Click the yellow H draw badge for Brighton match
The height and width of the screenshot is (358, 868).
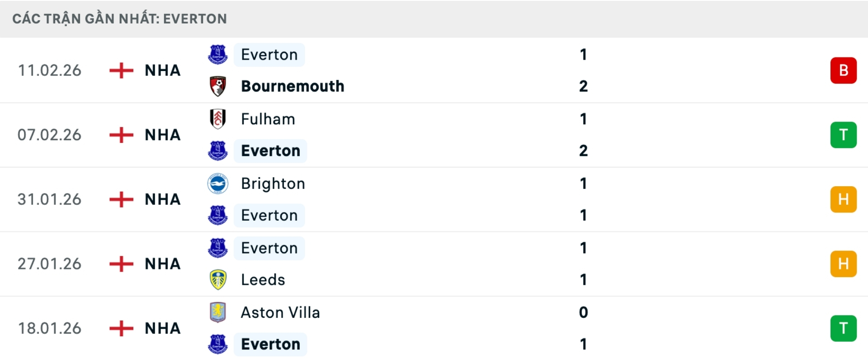pos(844,199)
